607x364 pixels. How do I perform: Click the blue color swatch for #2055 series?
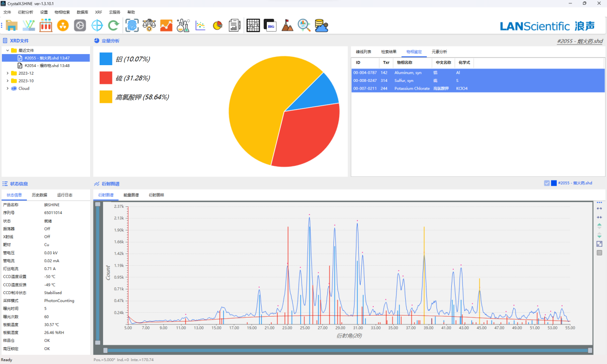click(554, 183)
